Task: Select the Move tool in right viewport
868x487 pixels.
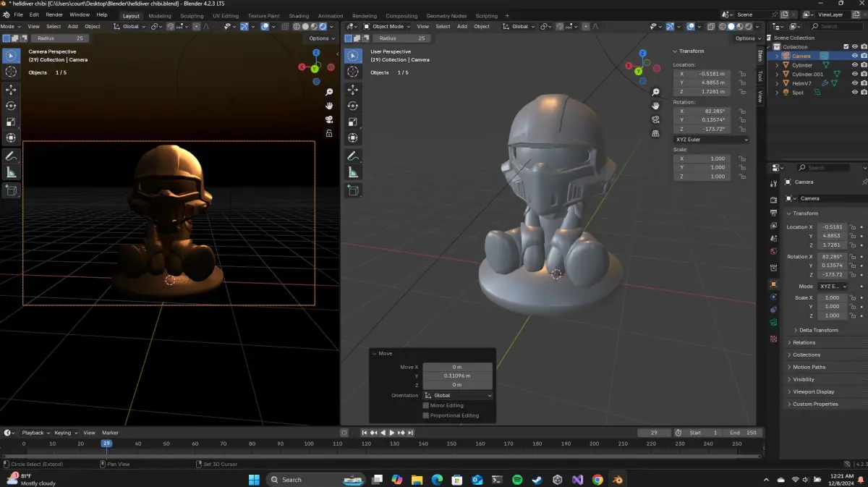Action: click(353, 90)
